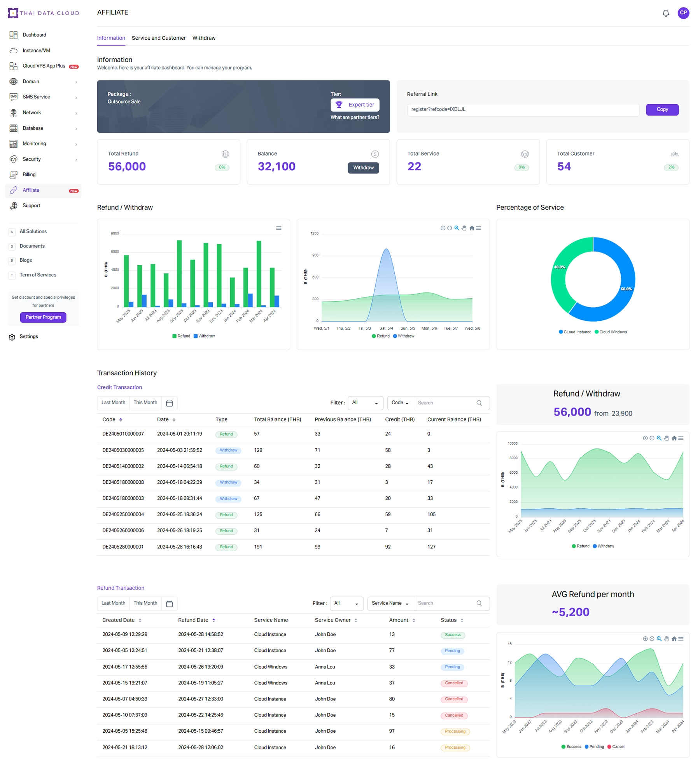
Task: Filter credit transactions by Last Month
Action: [x=113, y=403]
